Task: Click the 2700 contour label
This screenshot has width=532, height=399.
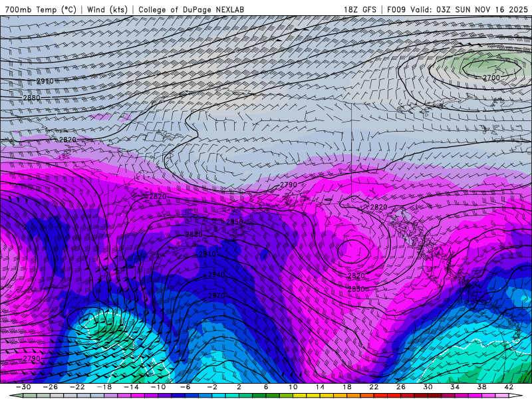Action: tap(491, 78)
